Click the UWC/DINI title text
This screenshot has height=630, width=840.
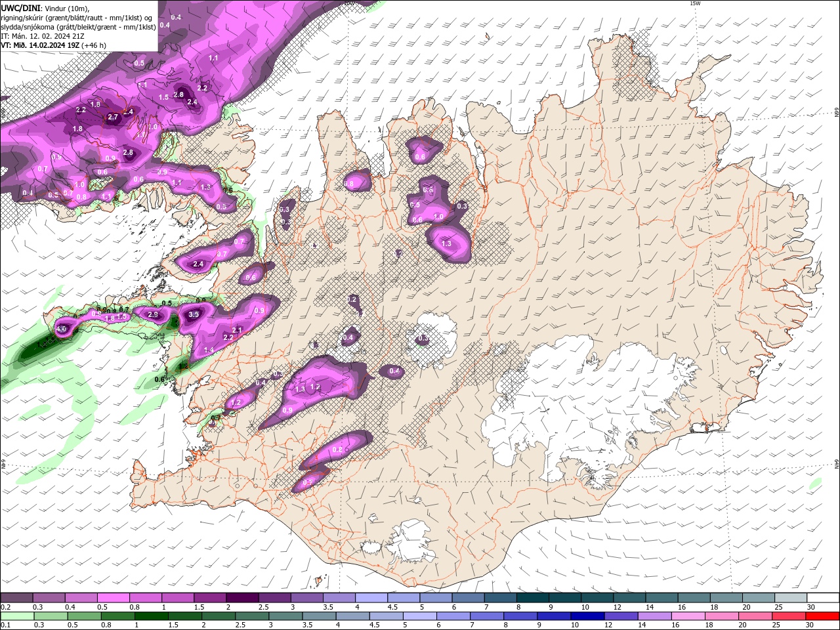(x=19, y=8)
